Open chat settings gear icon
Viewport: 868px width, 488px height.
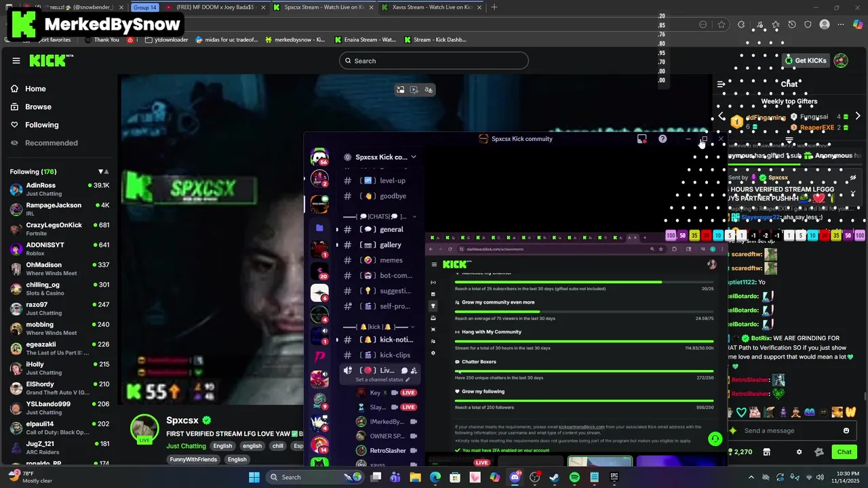pos(799,452)
